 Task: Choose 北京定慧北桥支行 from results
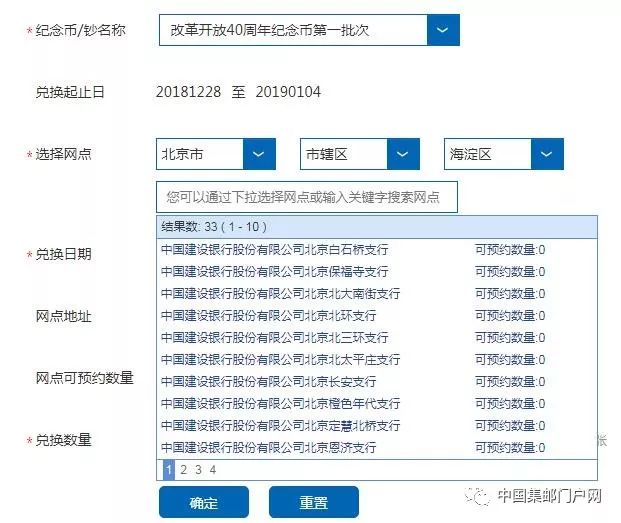(x=377, y=426)
